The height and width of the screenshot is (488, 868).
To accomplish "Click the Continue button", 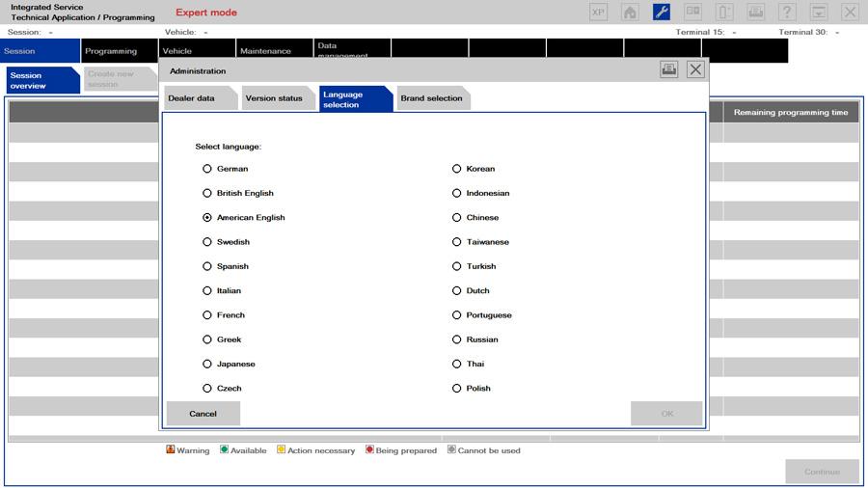I will click(822, 472).
